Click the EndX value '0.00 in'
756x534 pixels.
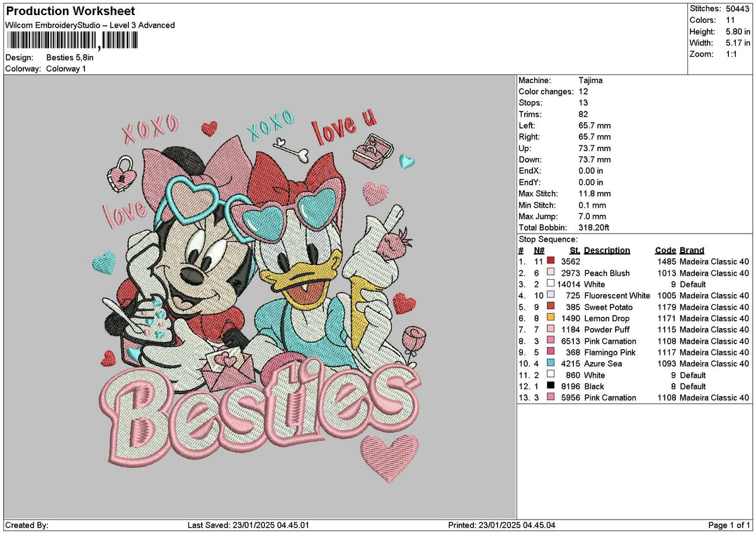(x=591, y=171)
